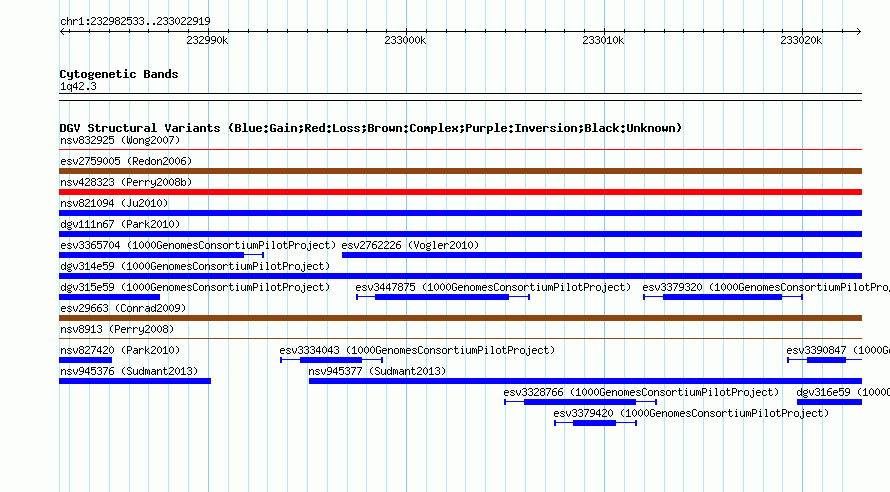Open esv3328766 variant label
Screen dimensions: 890x492
pos(641,392)
